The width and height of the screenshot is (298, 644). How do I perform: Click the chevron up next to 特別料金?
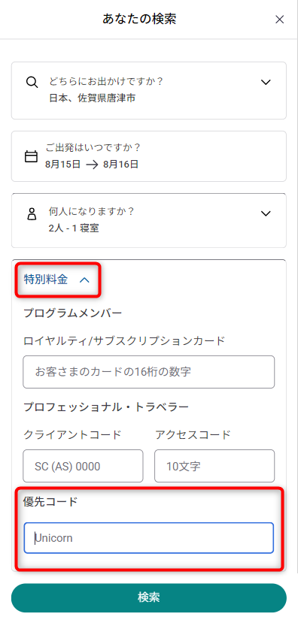[x=84, y=280]
